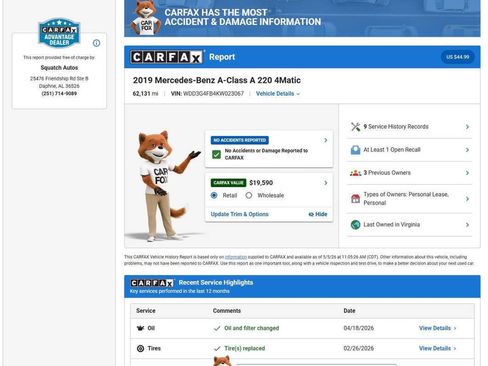Screen dimensions: 488x366
Task: Open the CARFAX Value chevron
Action: pos(326,183)
